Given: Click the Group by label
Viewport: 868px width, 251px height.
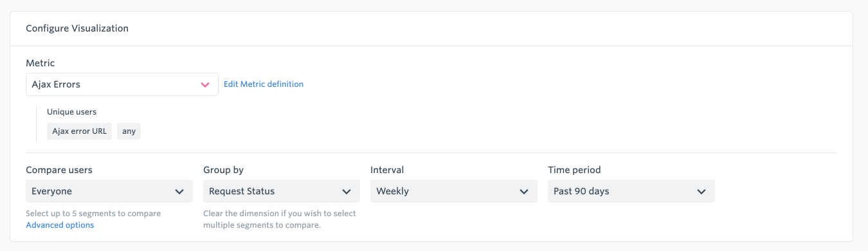Looking at the screenshot, I should tap(223, 170).
